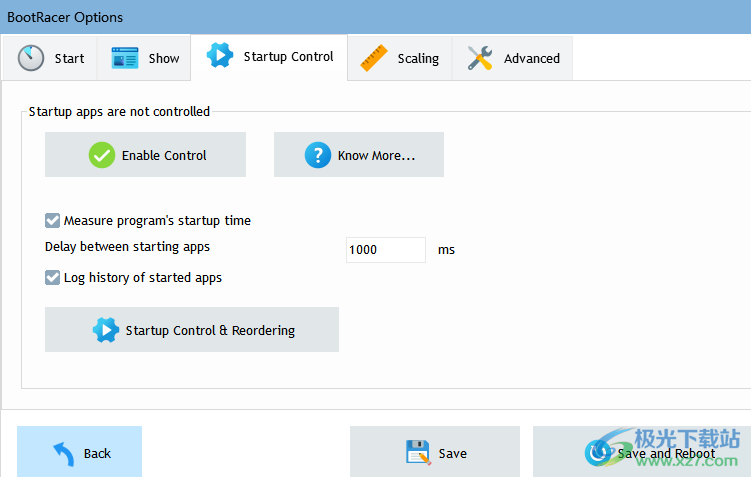Click the BootRacer Options window title

tap(65, 17)
